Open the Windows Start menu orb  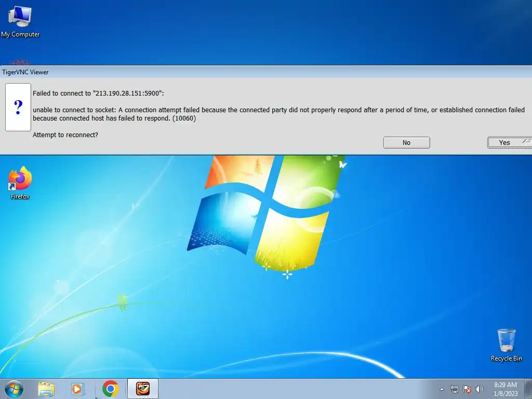(x=14, y=389)
